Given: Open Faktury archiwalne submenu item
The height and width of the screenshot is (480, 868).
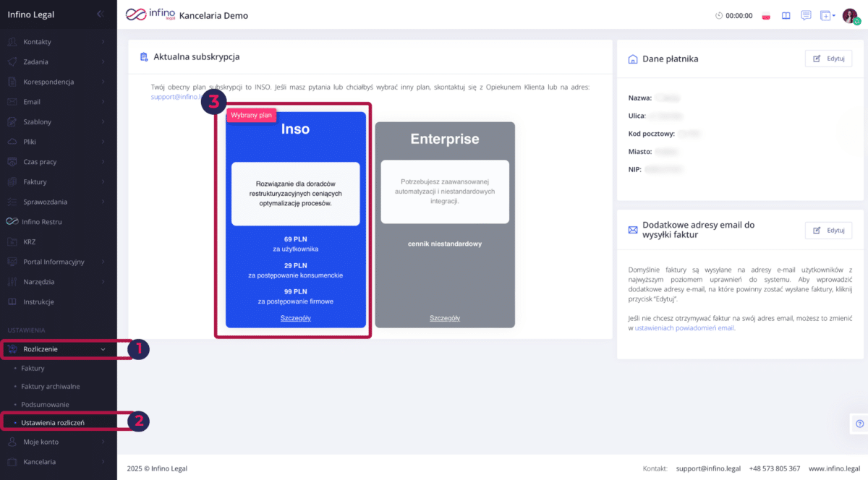Looking at the screenshot, I should pyautogui.click(x=51, y=386).
